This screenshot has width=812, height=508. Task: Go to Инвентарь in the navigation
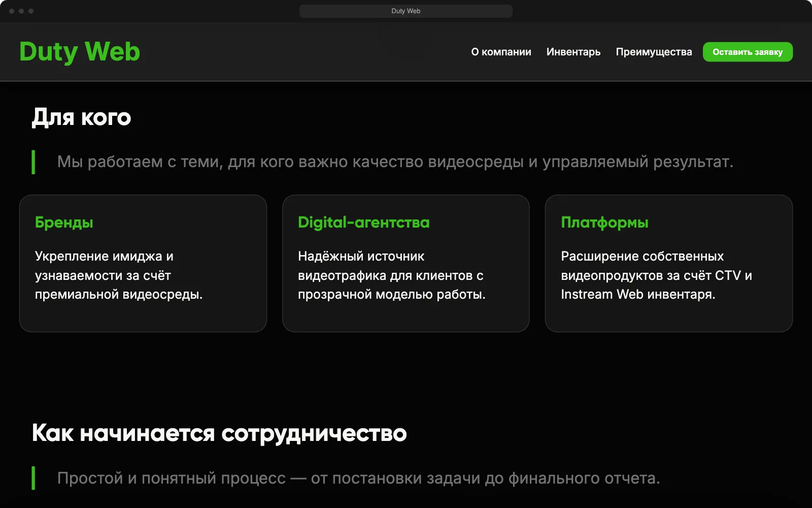[573, 52]
